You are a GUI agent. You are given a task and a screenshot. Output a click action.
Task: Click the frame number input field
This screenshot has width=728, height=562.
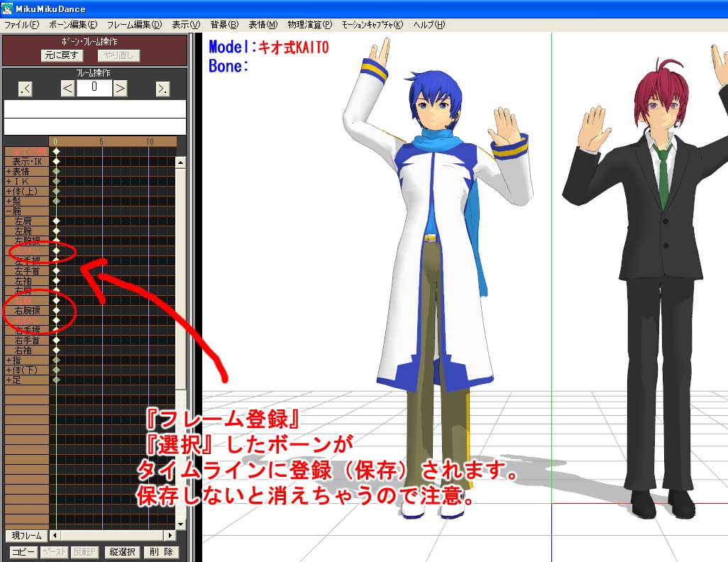click(94, 88)
